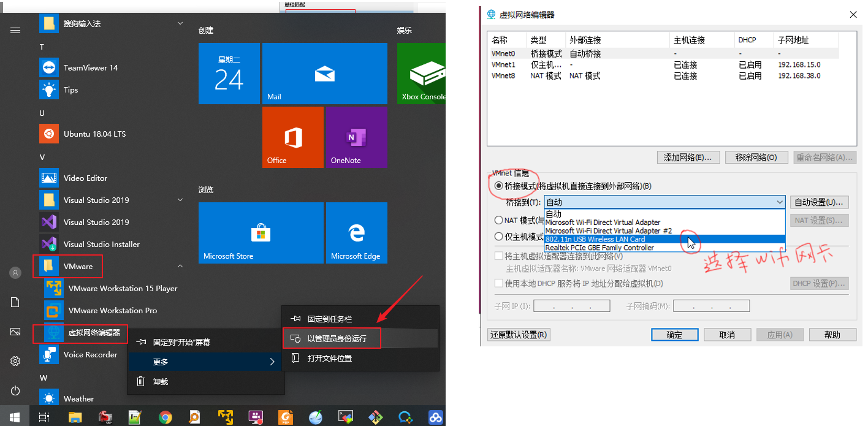Open the Tips app icon
The height and width of the screenshot is (426, 868).
point(49,89)
